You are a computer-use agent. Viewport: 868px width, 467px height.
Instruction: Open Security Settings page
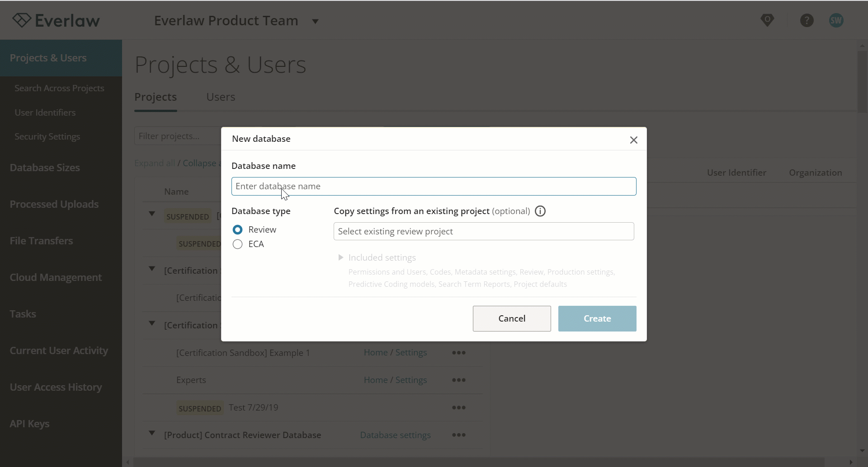(x=47, y=136)
